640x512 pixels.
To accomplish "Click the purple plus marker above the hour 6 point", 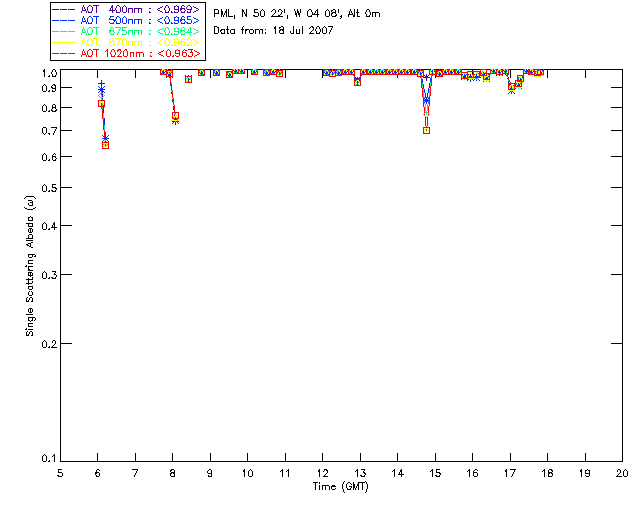I will click(x=102, y=84).
